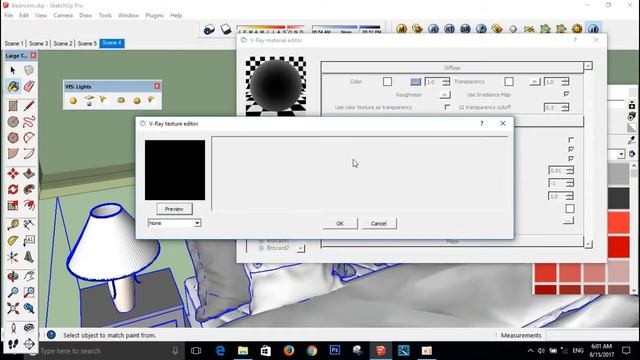Open Google Chrome from the taskbar

pyautogui.click(x=312, y=351)
